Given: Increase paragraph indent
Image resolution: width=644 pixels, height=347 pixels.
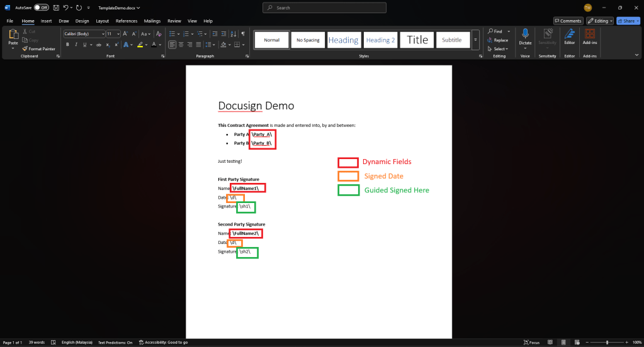Looking at the screenshot, I should pos(223,34).
